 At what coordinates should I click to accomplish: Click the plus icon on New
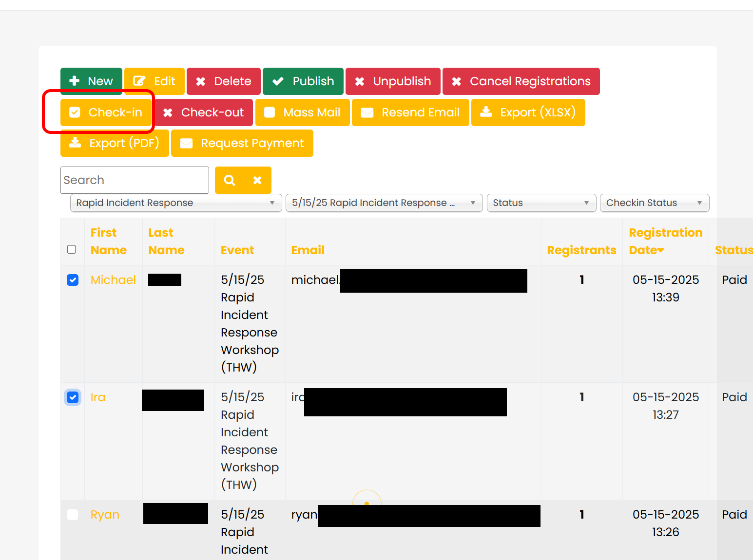(x=75, y=81)
